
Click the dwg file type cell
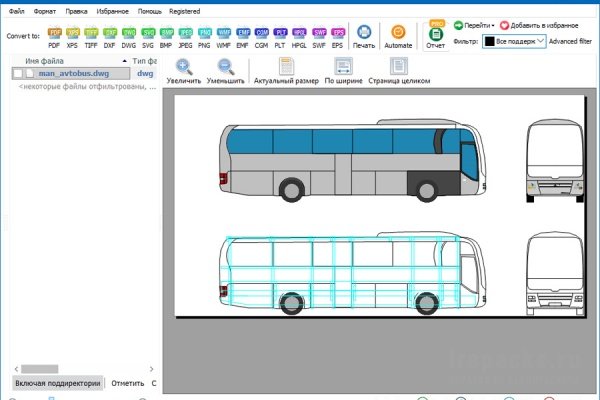point(145,73)
